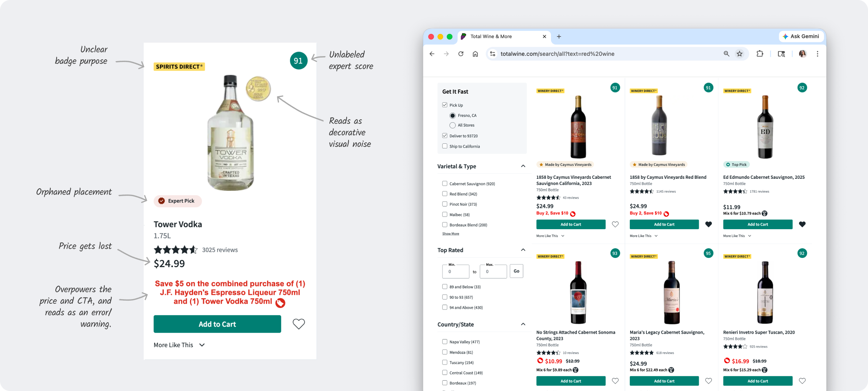Add Ed Edmundo Cabernet to cart
The image size is (868, 391).
(x=758, y=225)
